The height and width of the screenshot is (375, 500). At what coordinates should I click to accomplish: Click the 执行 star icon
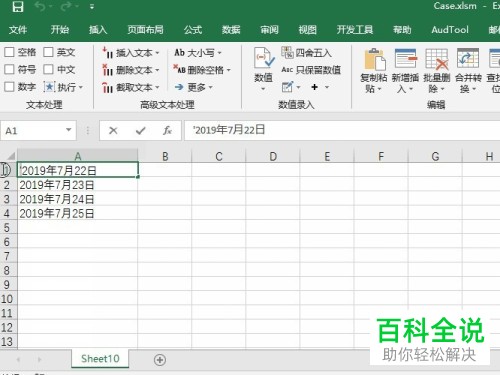pyautogui.click(x=49, y=87)
